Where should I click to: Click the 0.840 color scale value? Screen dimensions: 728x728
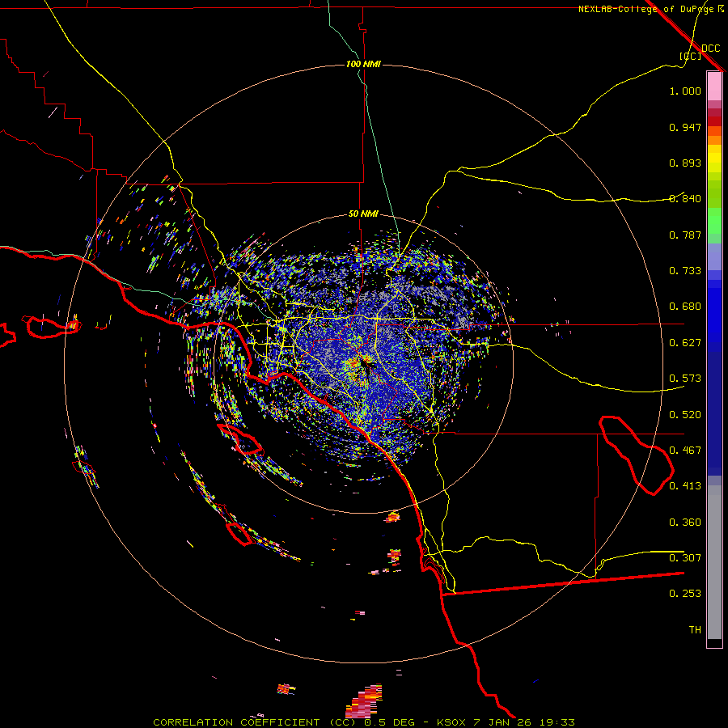(x=685, y=199)
